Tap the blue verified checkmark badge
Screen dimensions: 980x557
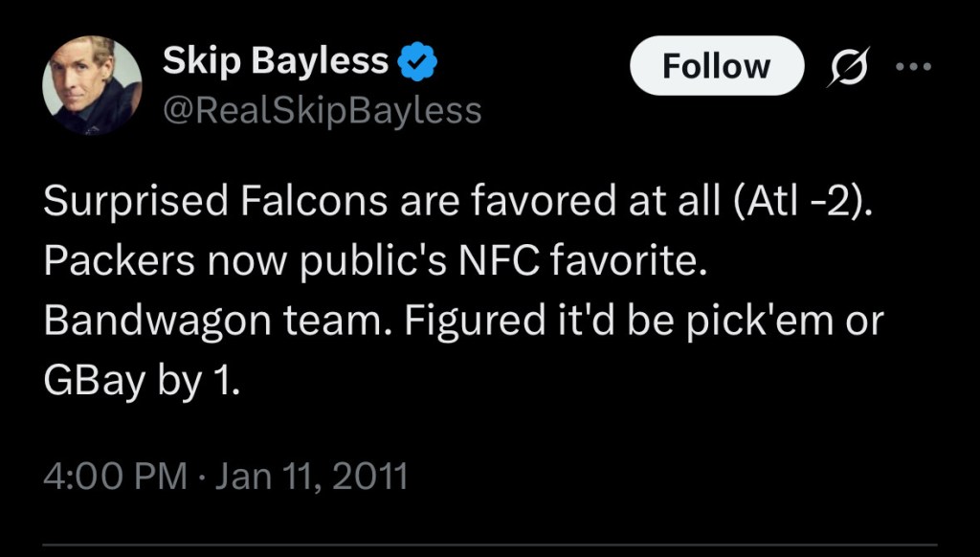click(417, 63)
